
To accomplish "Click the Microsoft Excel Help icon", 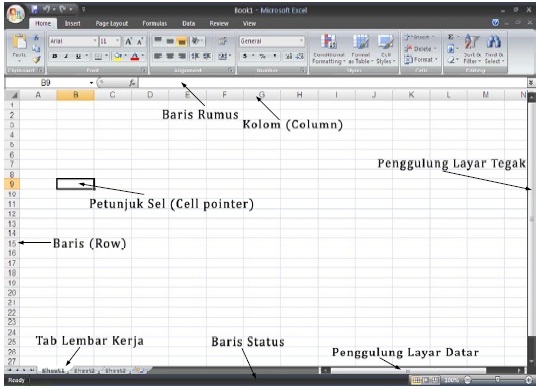I will click(495, 23).
